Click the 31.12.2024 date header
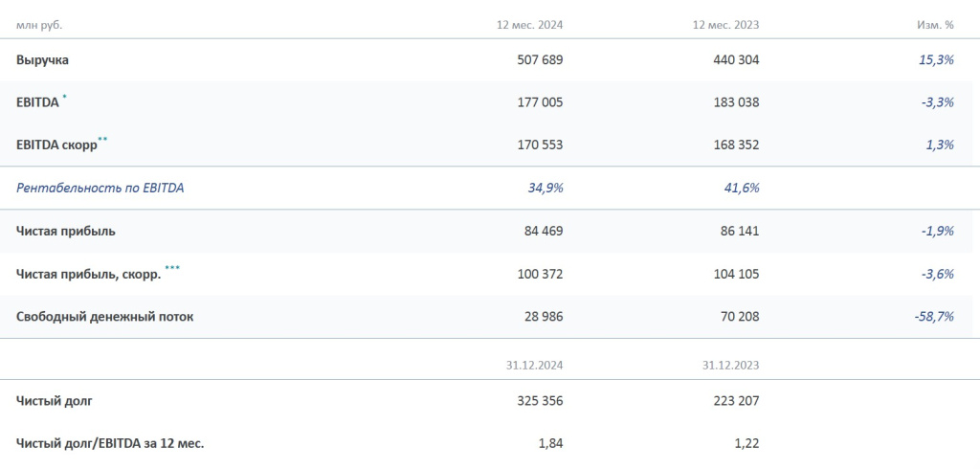 pyautogui.click(x=534, y=365)
